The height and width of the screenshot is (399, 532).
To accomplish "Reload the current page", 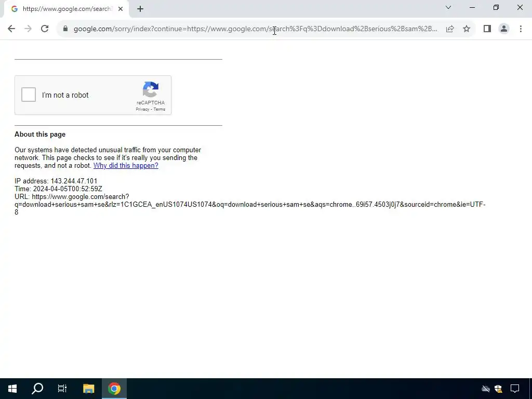I will 45,29.
